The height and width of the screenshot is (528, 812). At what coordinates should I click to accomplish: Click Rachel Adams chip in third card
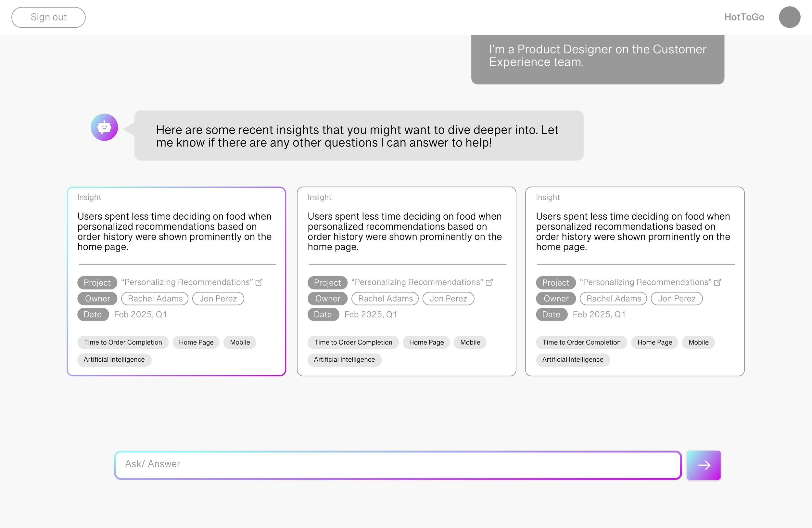pyautogui.click(x=614, y=299)
